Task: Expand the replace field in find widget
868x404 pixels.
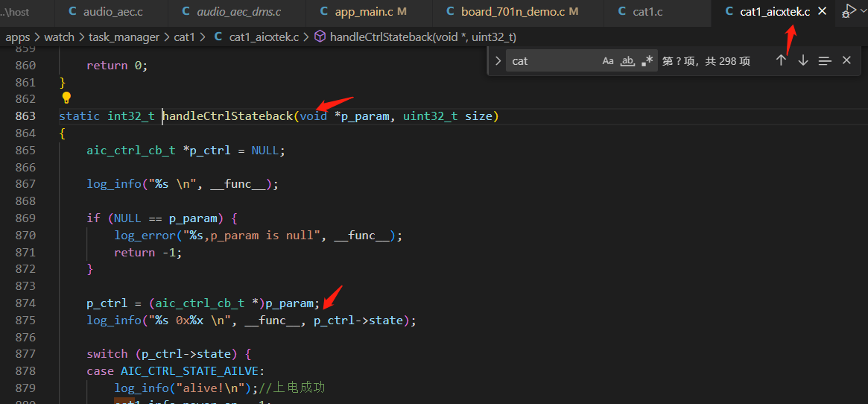Action: coord(498,61)
